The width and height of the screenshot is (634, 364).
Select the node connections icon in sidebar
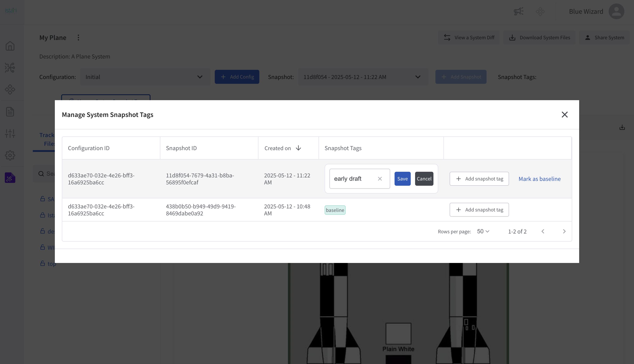(x=10, y=67)
